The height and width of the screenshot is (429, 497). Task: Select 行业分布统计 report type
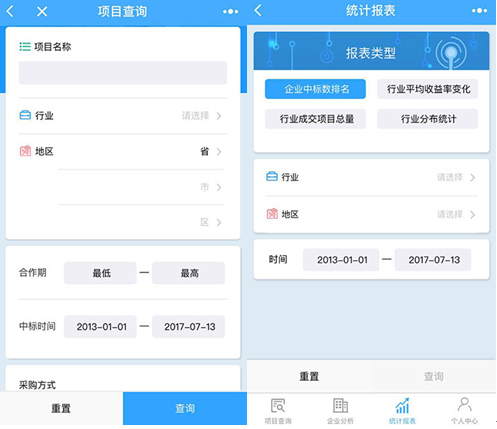click(427, 119)
